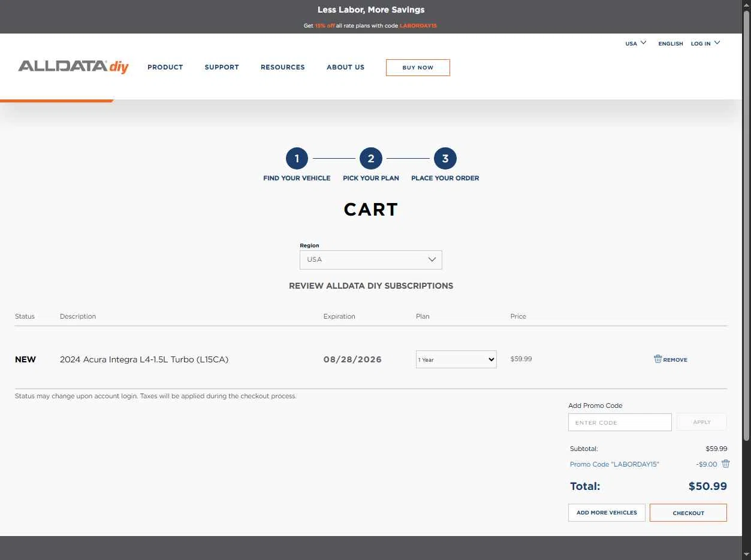This screenshot has height=560, width=751.
Task: Open the Support menu
Action: [222, 67]
